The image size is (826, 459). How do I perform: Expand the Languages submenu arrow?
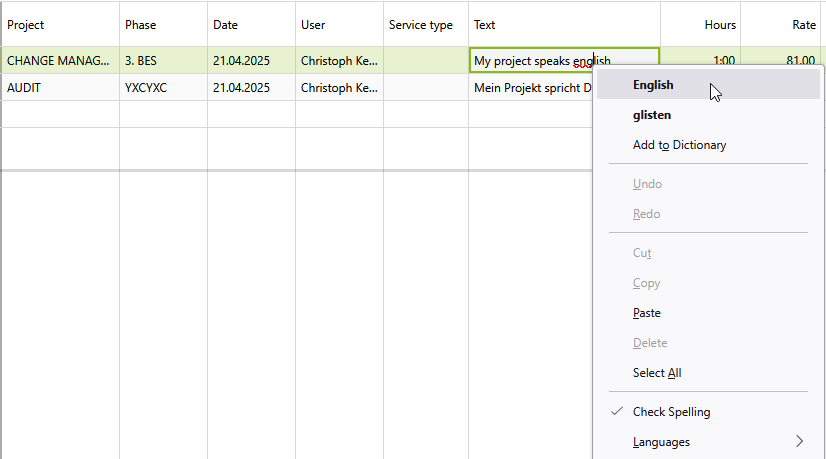pyautogui.click(x=799, y=442)
